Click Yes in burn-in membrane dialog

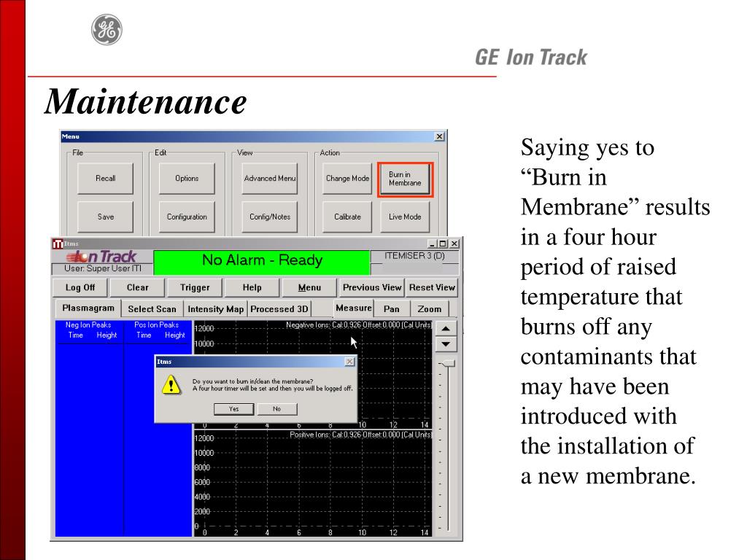[x=233, y=409]
